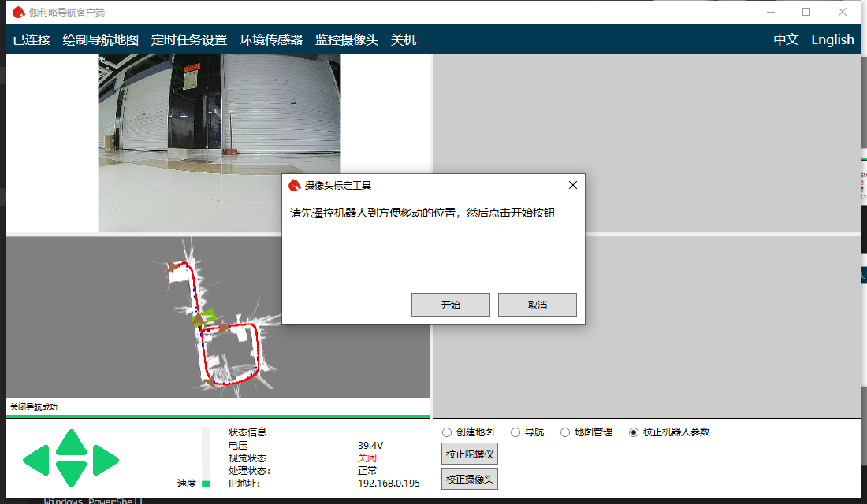Switch language to English

(832, 40)
